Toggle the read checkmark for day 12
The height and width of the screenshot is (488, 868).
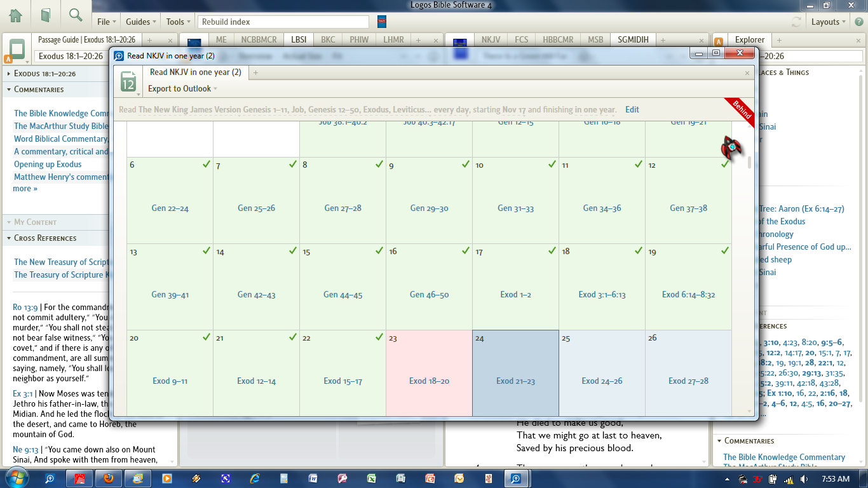725,165
